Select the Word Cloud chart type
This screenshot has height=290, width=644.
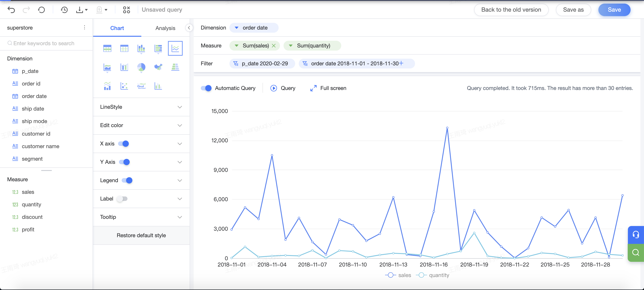click(x=141, y=86)
